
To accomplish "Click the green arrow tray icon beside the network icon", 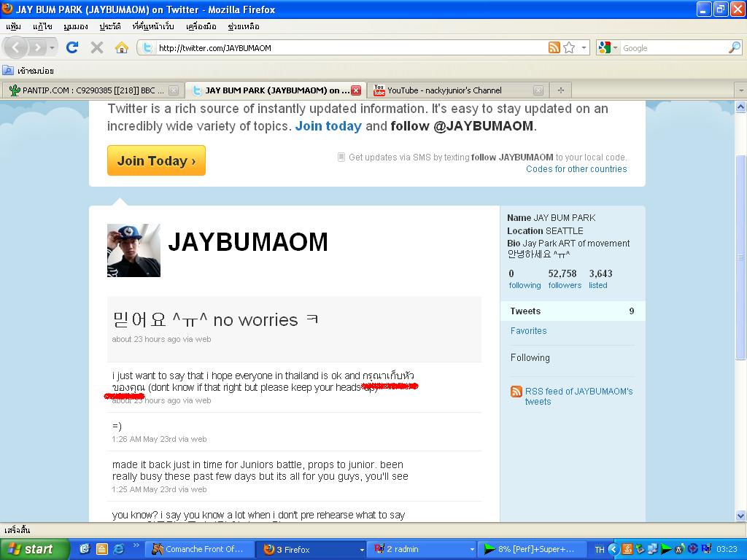I will click(x=666, y=549).
